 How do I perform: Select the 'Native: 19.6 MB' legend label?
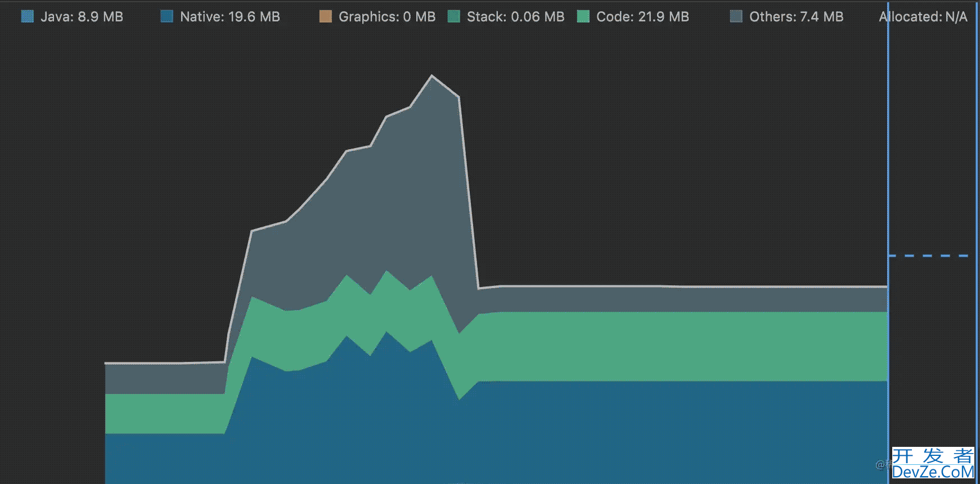230,17
